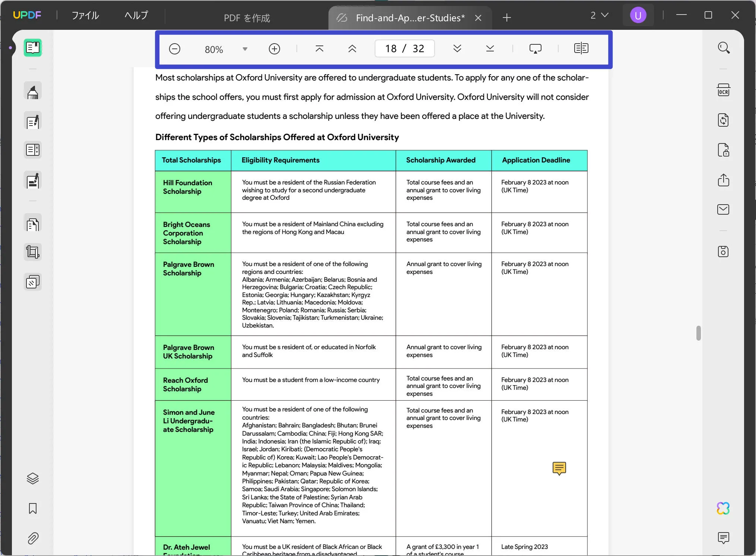Click the page number input field
The height and width of the screenshot is (556, 756).
[405, 48]
